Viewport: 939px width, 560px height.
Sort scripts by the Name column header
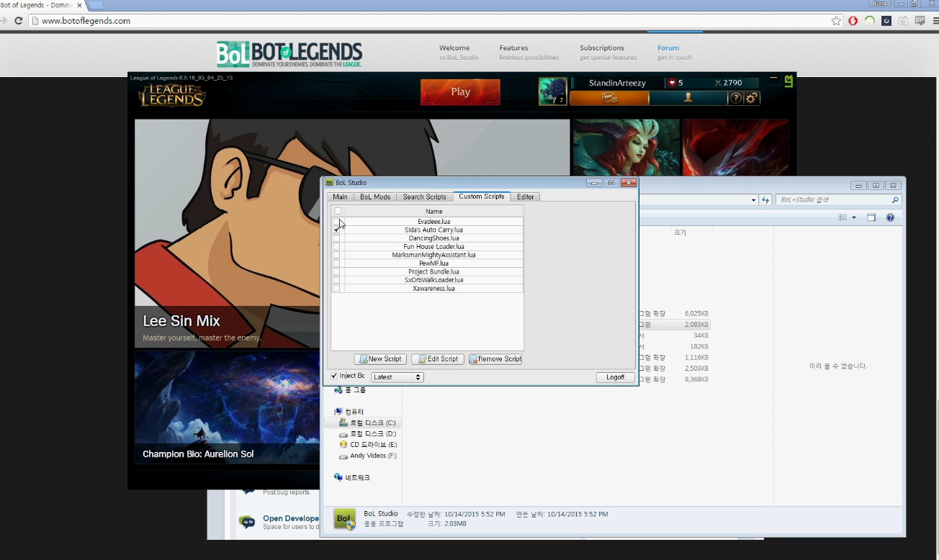(434, 212)
